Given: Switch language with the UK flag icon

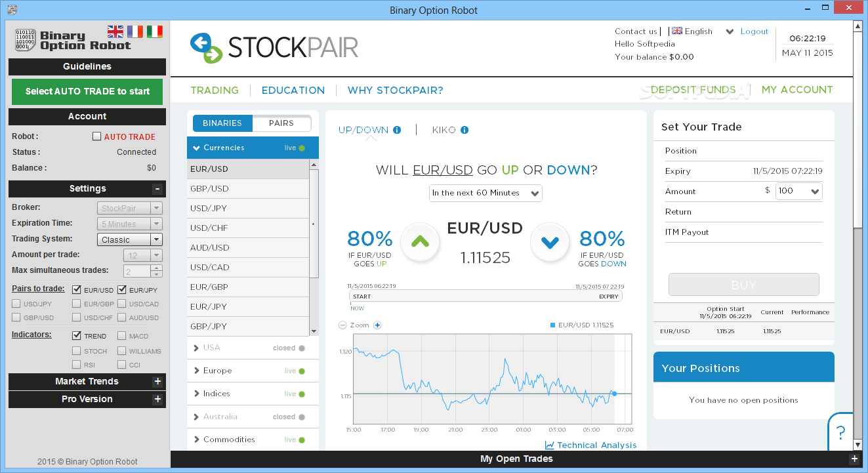Looking at the screenshot, I should pos(115,31).
